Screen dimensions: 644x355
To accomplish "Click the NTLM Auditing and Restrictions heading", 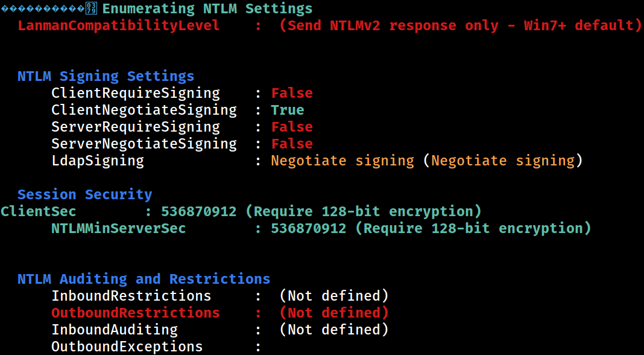I will click(x=144, y=279).
